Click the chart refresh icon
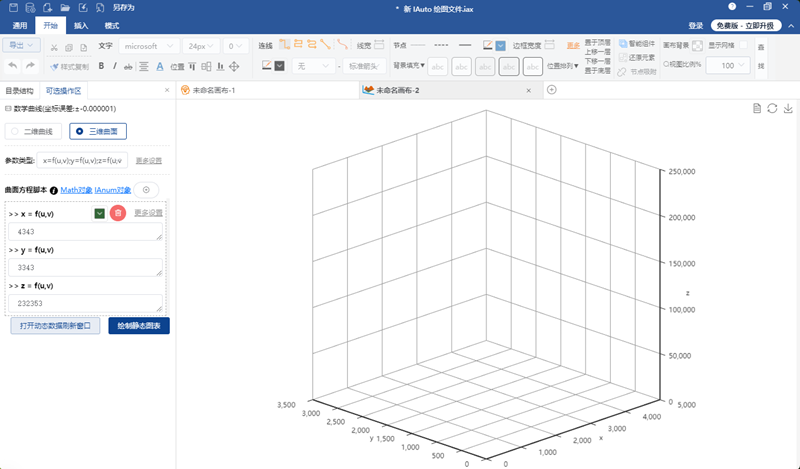The height and width of the screenshot is (469, 800). point(772,108)
